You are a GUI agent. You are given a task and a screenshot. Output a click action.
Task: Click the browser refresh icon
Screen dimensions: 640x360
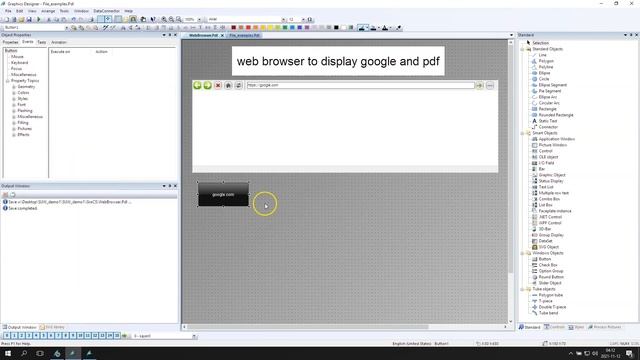point(239,85)
